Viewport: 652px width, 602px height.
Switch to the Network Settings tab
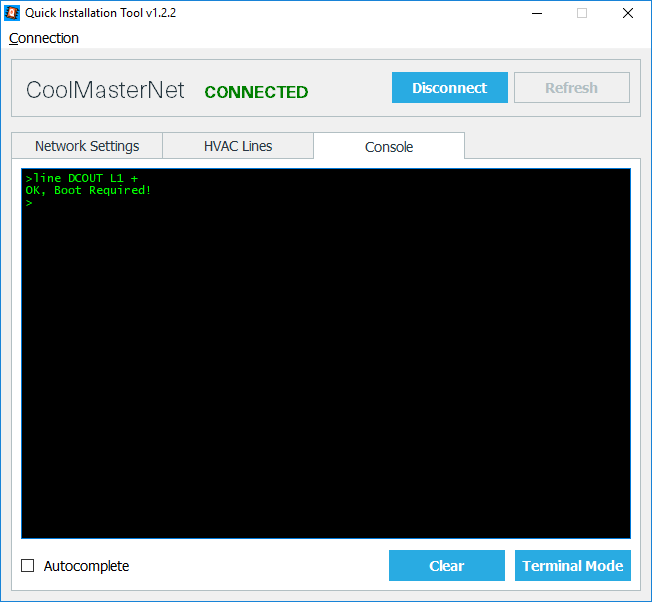click(87, 146)
